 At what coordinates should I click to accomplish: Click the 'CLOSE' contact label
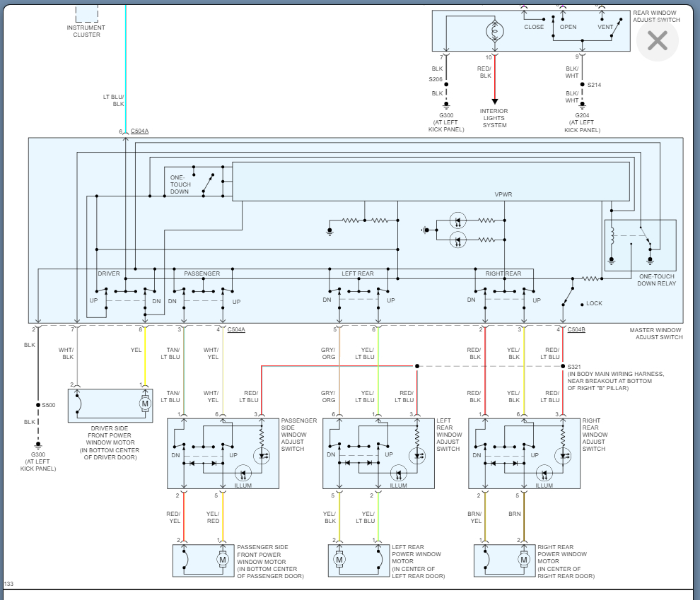coord(534,28)
